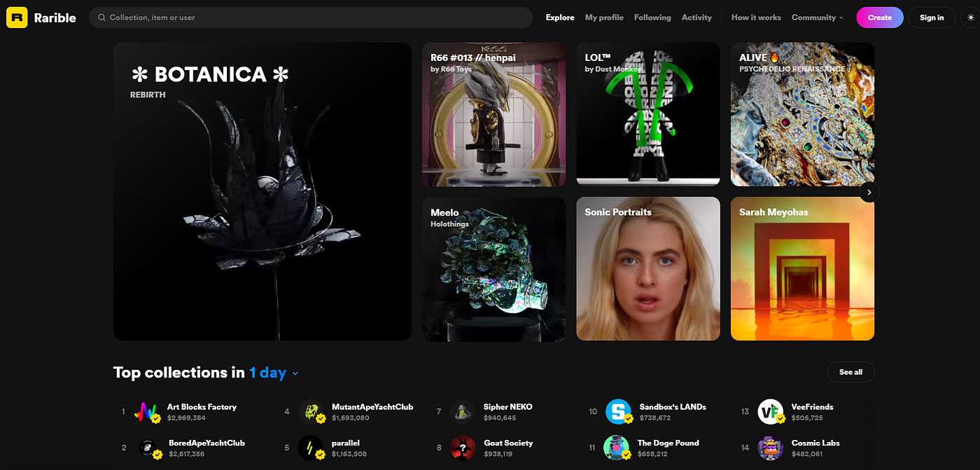This screenshot has width=980, height=470.
Task: Open How it works page
Action: 756,18
